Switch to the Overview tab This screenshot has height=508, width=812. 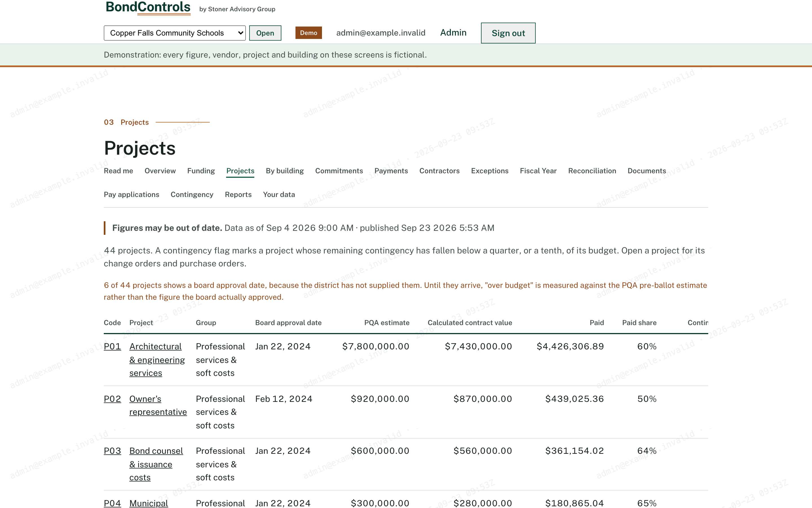coord(160,171)
